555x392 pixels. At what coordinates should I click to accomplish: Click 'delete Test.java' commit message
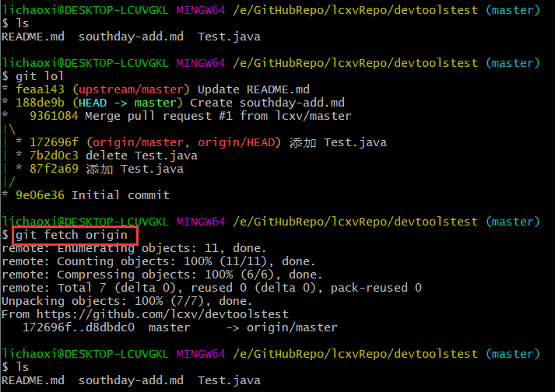142,156
